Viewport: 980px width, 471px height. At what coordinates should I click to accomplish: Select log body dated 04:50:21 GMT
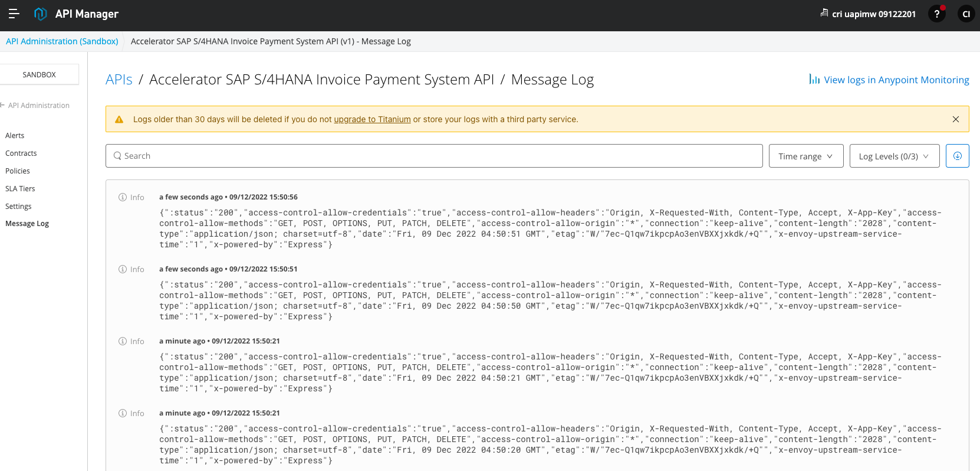550,372
